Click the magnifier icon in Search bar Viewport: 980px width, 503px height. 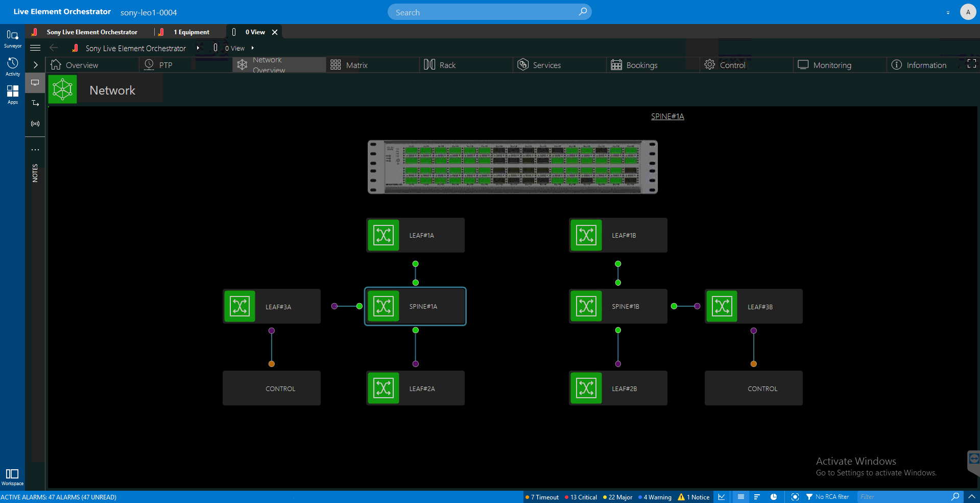[x=583, y=12]
